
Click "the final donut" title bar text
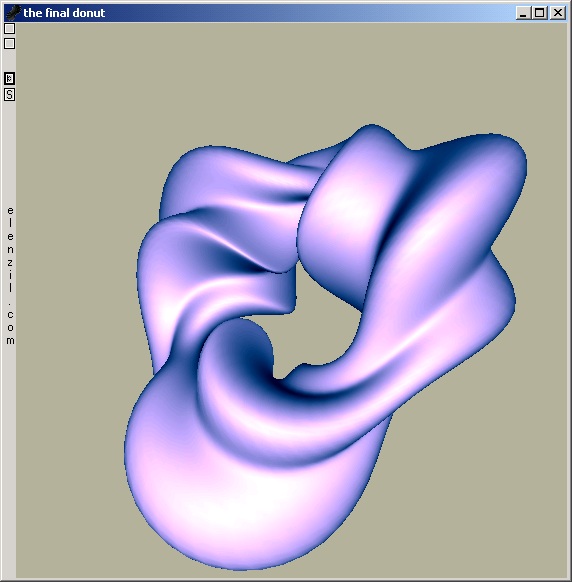(x=64, y=13)
